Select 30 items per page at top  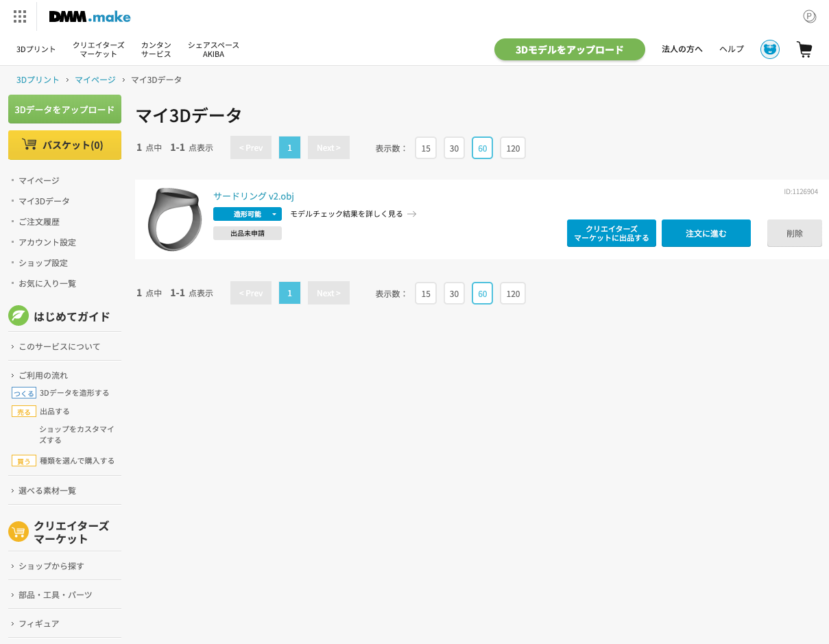pyautogui.click(x=454, y=148)
